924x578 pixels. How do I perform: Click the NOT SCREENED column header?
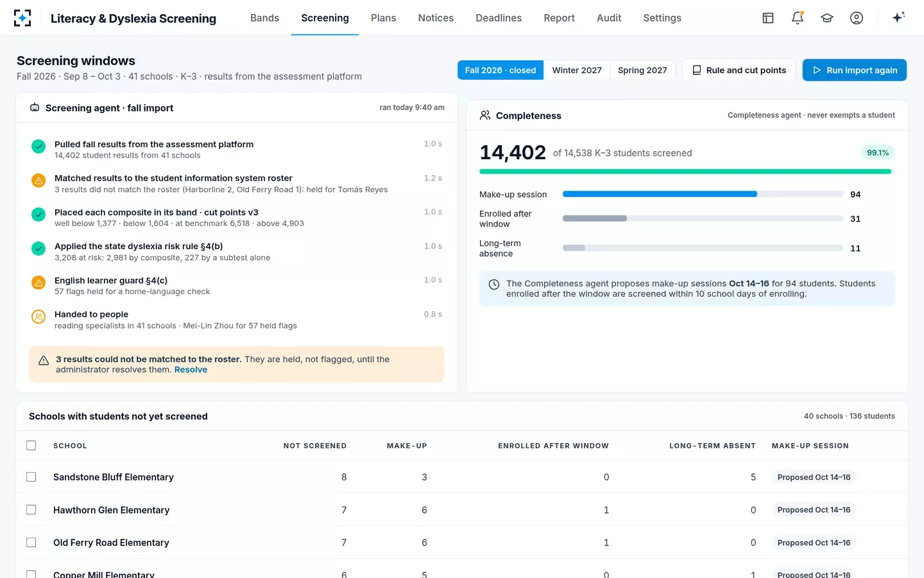pos(315,446)
